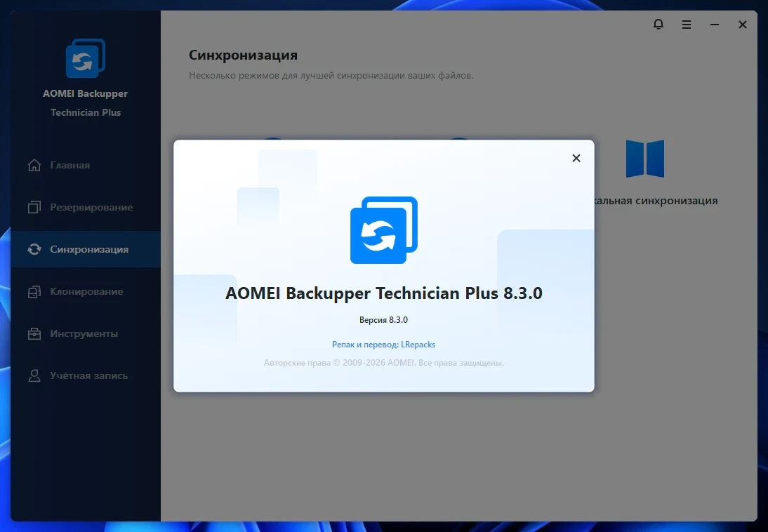Click the 'AOMEI Backupper Technician Plus 8.3.0' title

(383, 293)
